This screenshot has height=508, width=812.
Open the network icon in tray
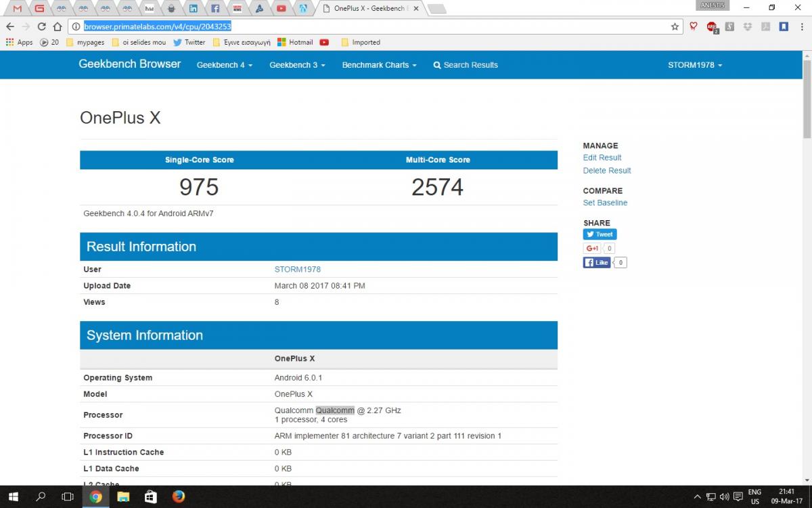point(711,496)
